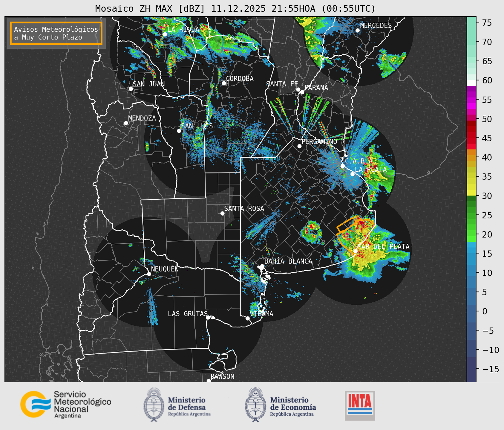Click the 'SANTA ROSA' label
Viewport: 504px width, 430px height.
pyautogui.click(x=244, y=208)
